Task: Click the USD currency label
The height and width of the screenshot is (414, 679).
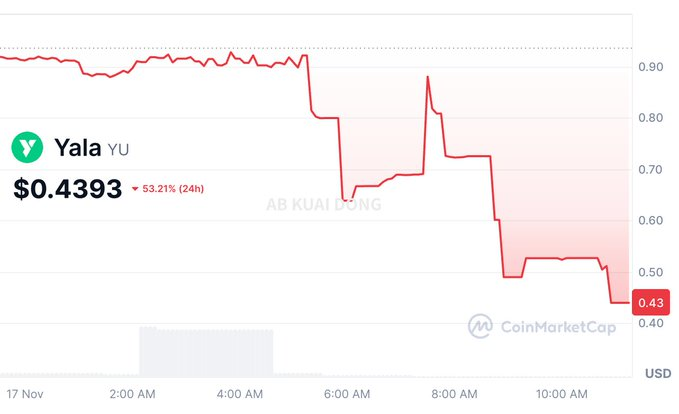Action: [x=657, y=373]
